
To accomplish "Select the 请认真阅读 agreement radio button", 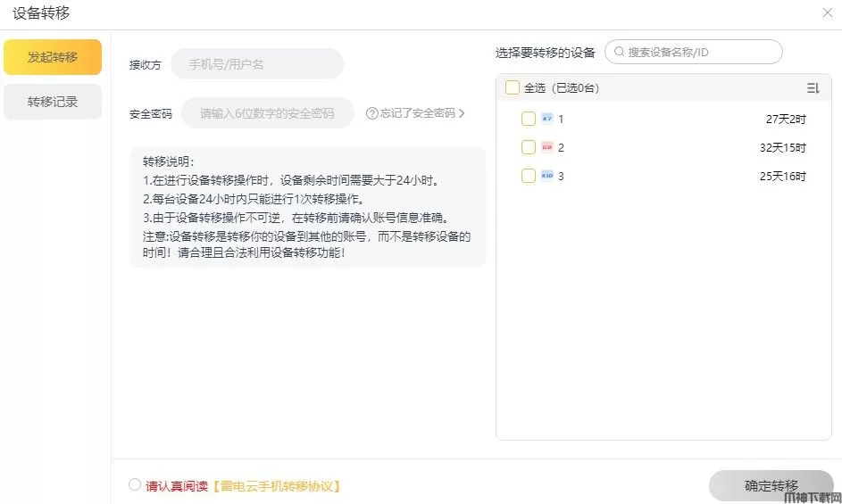I will (135, 485).
